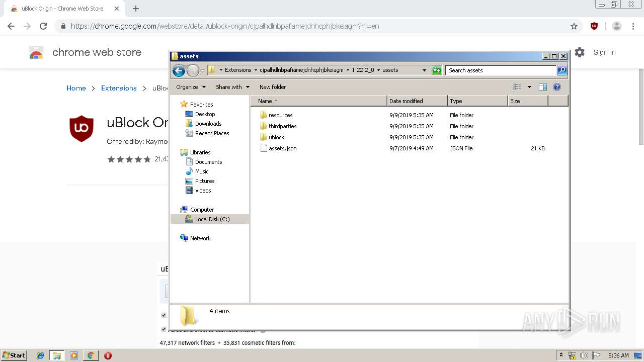This screenshot has width=644, height=362.
Task: Open the recent locations dropdown beside Forward
Action: [202, 71]
